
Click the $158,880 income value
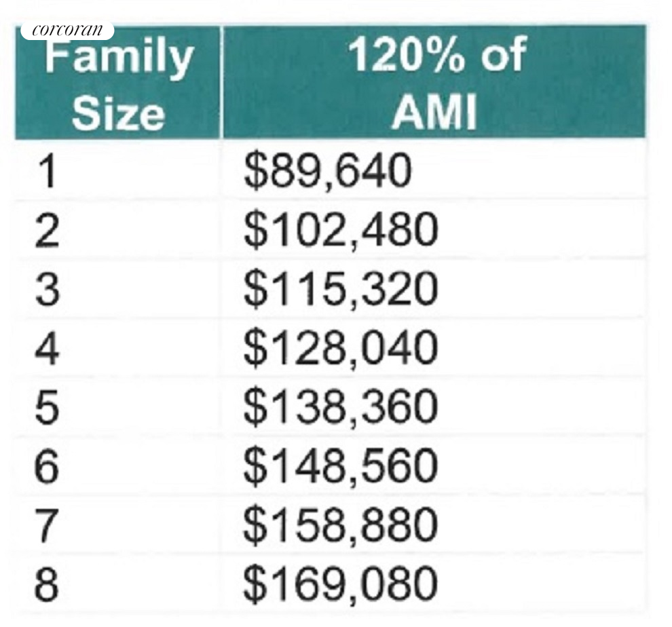click(340, 526)
